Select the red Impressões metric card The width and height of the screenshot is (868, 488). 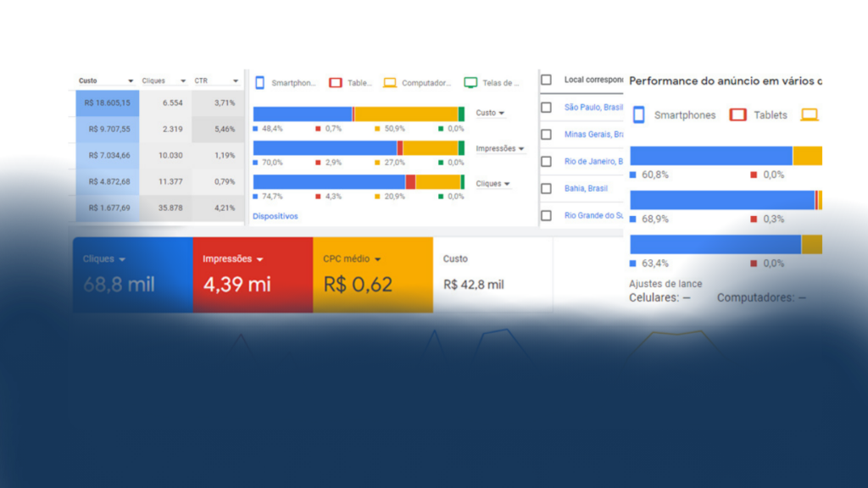[253, 274]
